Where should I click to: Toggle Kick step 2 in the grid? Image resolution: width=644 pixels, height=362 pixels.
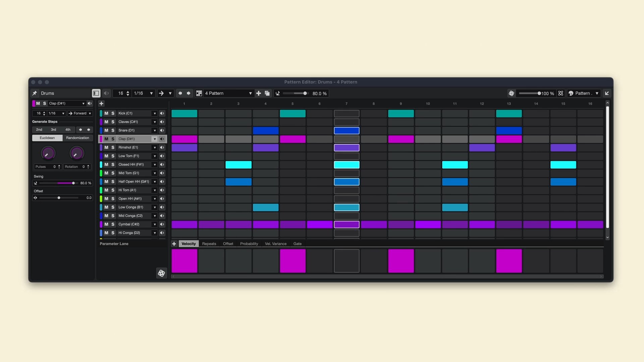click(211, 113)
